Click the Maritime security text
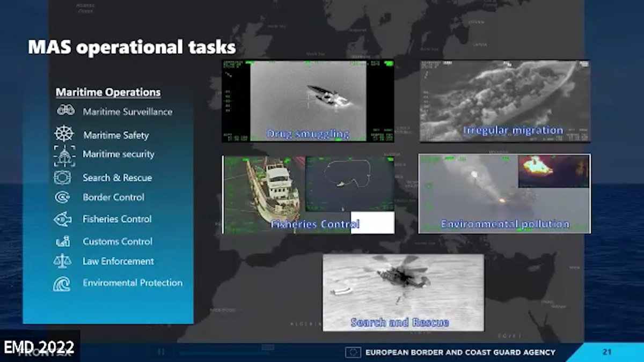The height and width of the screenshot is (362, 644). 119,154
